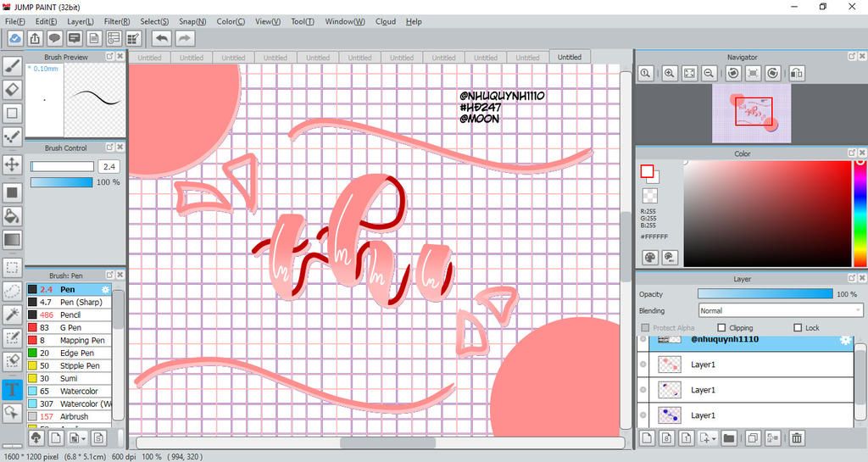Open the File menu

(x=14, y=21)
